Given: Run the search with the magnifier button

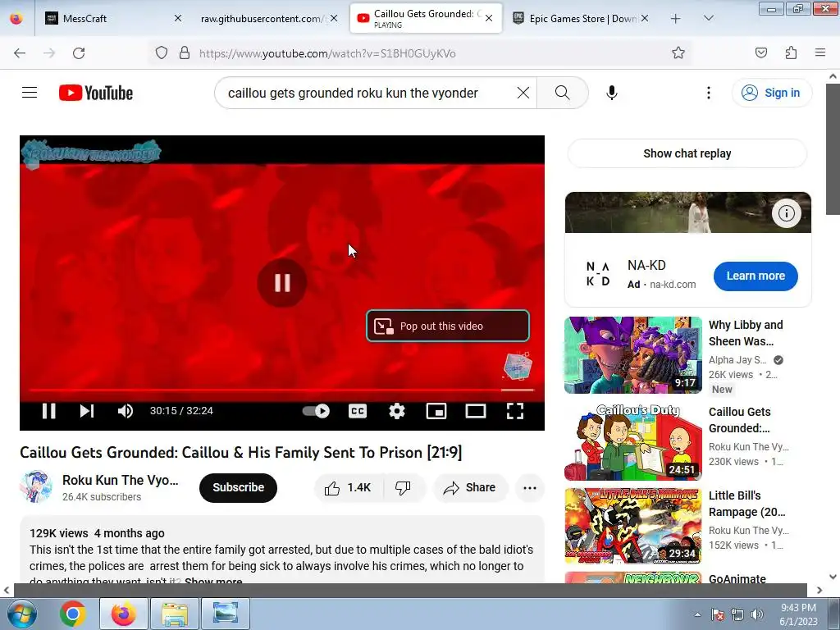Looking at the screenshot, I should coord(563,93).
